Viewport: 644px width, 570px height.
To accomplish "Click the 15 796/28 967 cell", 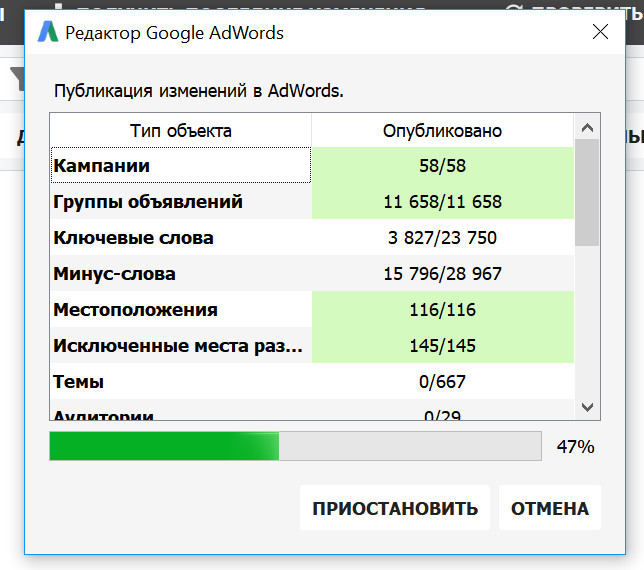I will [443, 274].
